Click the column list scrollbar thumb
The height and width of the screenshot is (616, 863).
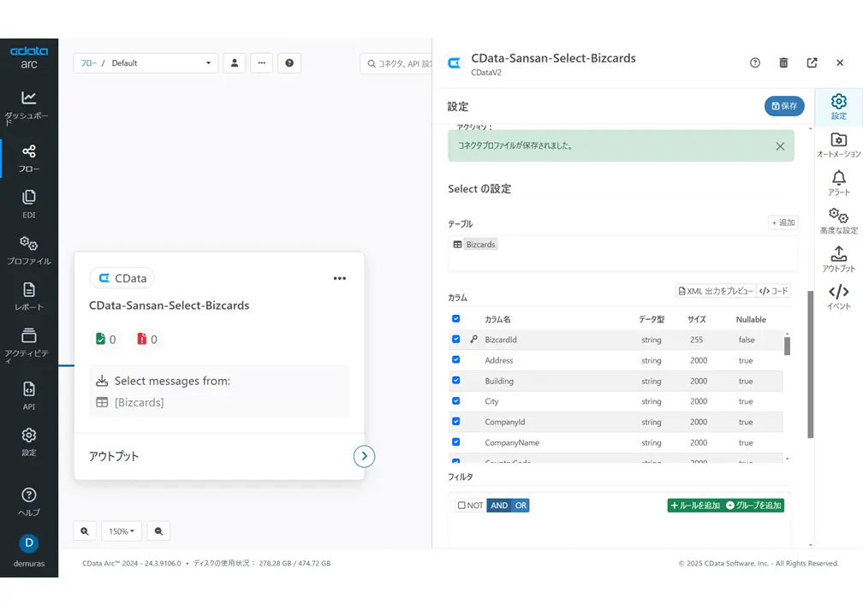click(787, 346)
